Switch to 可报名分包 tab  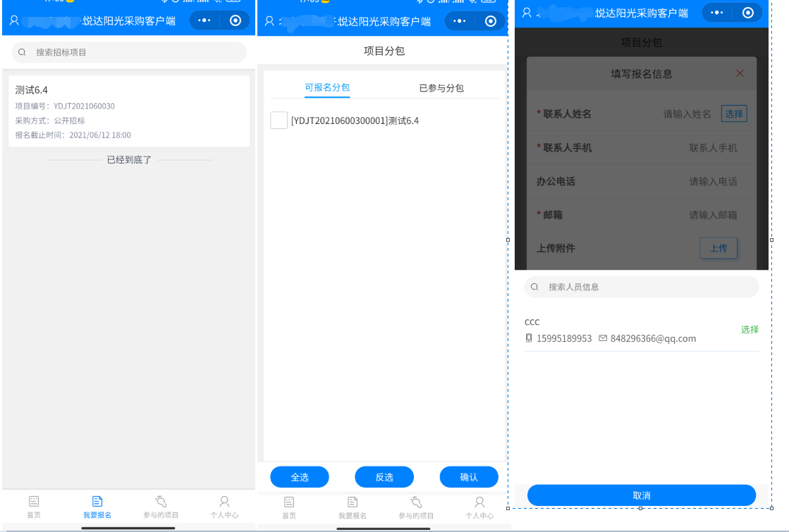point(327,88)
